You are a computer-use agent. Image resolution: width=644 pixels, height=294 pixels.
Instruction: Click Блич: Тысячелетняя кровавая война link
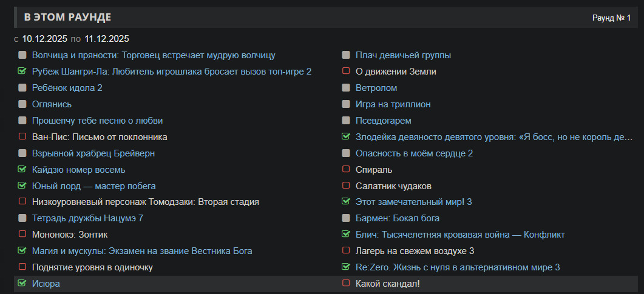460,235
